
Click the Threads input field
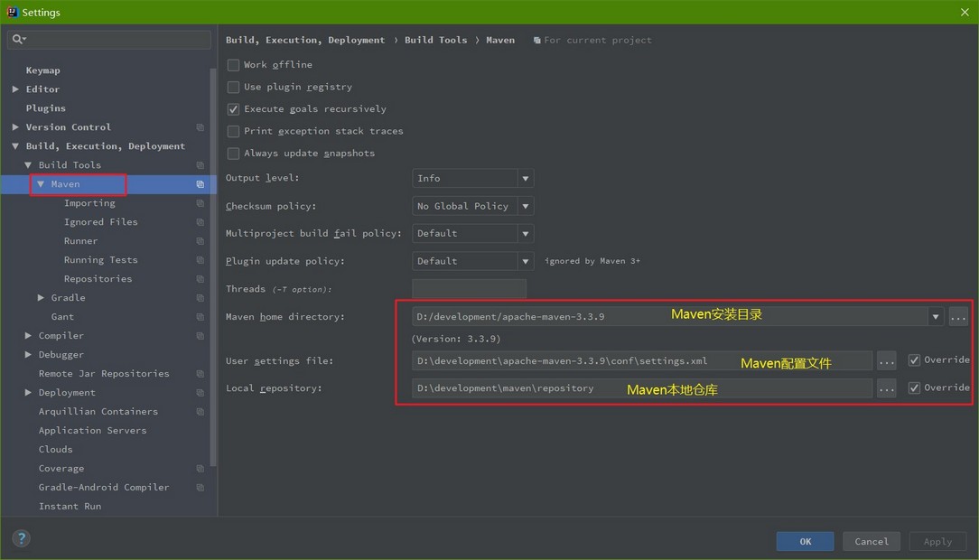pos(469,289)
